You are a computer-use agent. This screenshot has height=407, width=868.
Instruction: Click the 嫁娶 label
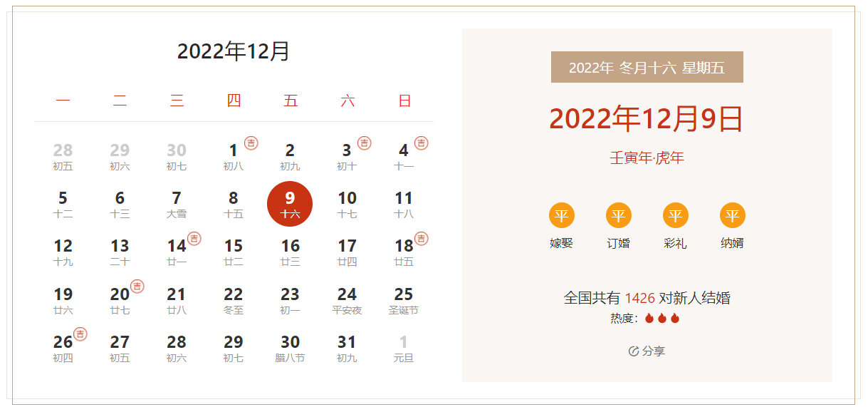(x=562, y=243)
